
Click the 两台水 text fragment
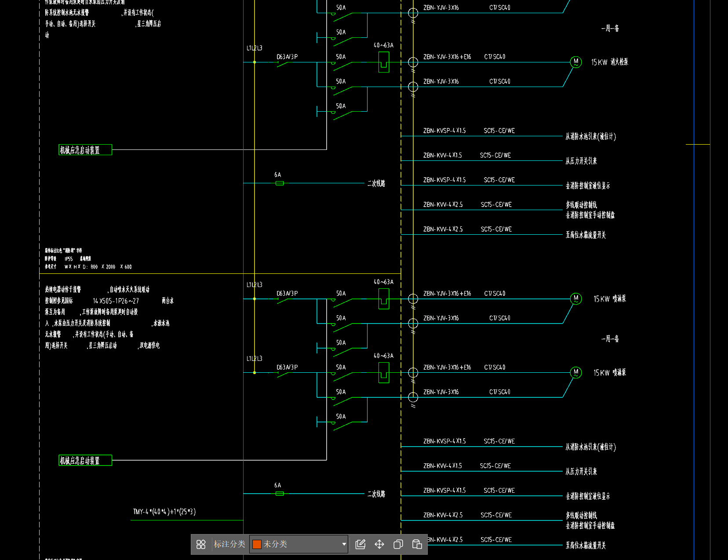click(167, 301)
